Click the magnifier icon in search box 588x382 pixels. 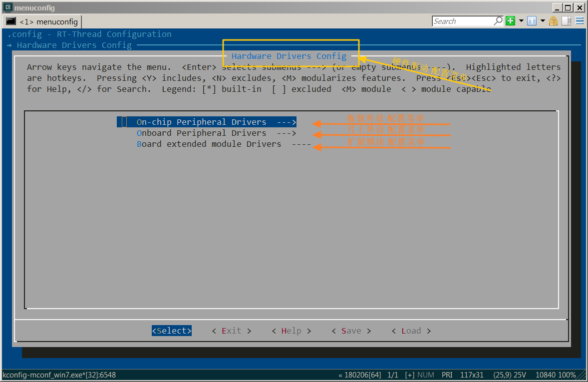click(498, 21)
